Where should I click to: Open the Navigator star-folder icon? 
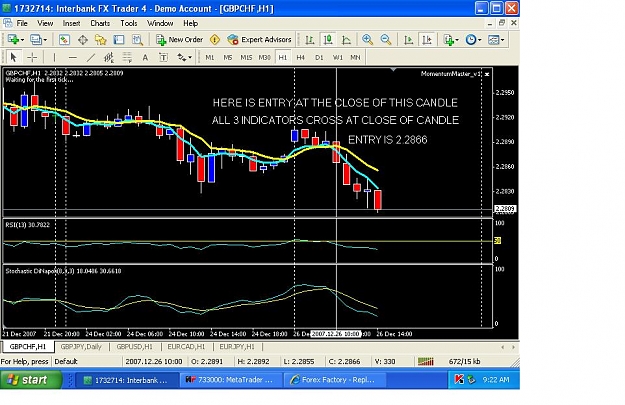point(100,39)
